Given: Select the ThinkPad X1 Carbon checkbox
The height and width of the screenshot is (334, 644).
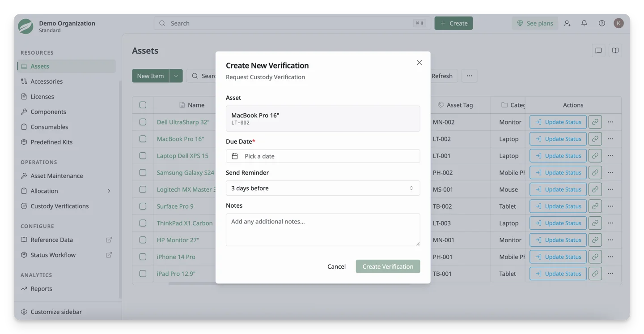Looking at the screenshot, I should click(x=143, y=223).
